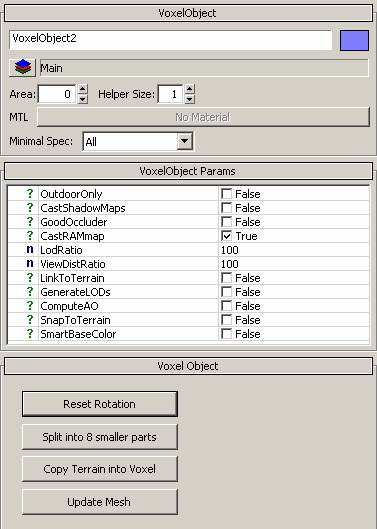This screenshot has width=377, height=529.
Task: Toggle the SnapToTerrain checkbox
Action: coord(226,320)
